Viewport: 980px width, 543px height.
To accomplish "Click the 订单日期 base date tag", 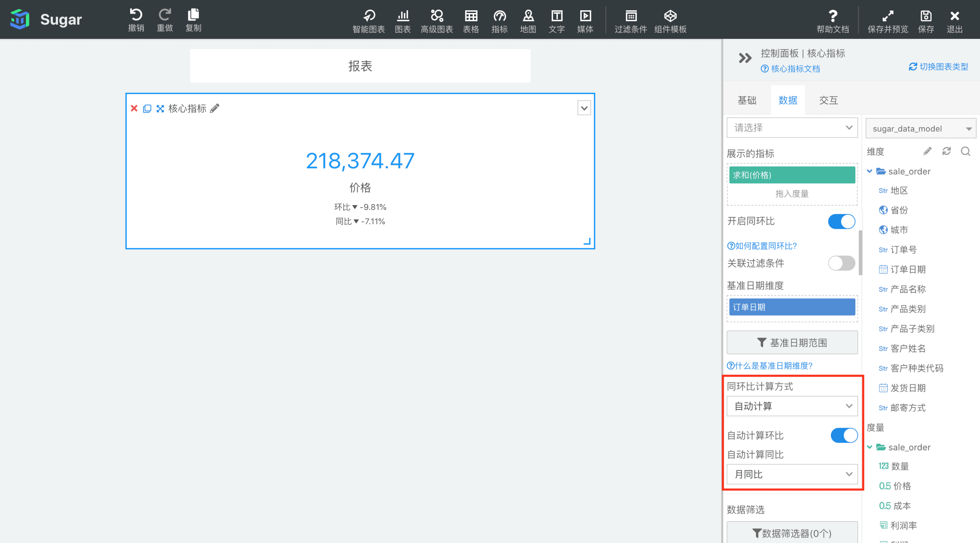I will point(792,307).
